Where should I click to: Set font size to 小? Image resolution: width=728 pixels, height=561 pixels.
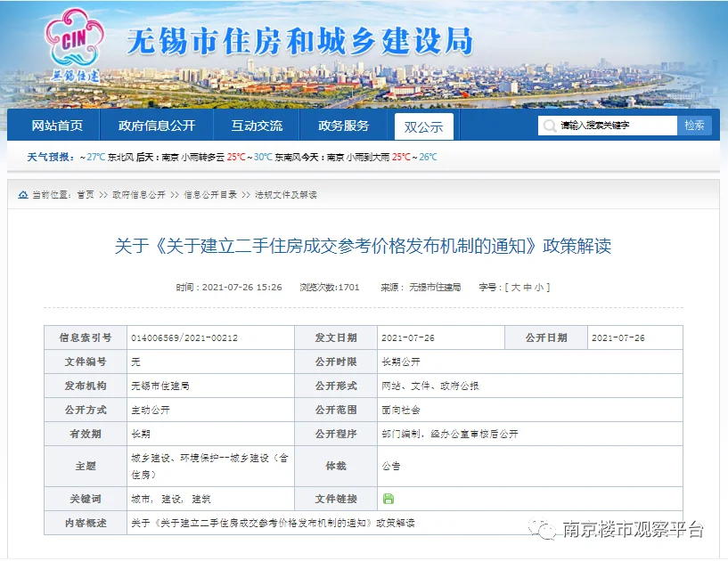coord(540,288)
